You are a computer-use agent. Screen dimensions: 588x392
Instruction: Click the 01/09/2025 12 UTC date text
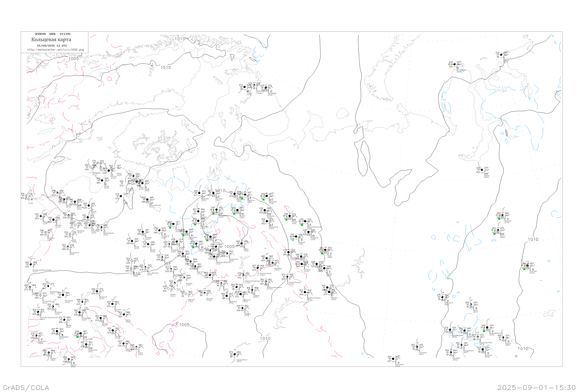[52, 46]
